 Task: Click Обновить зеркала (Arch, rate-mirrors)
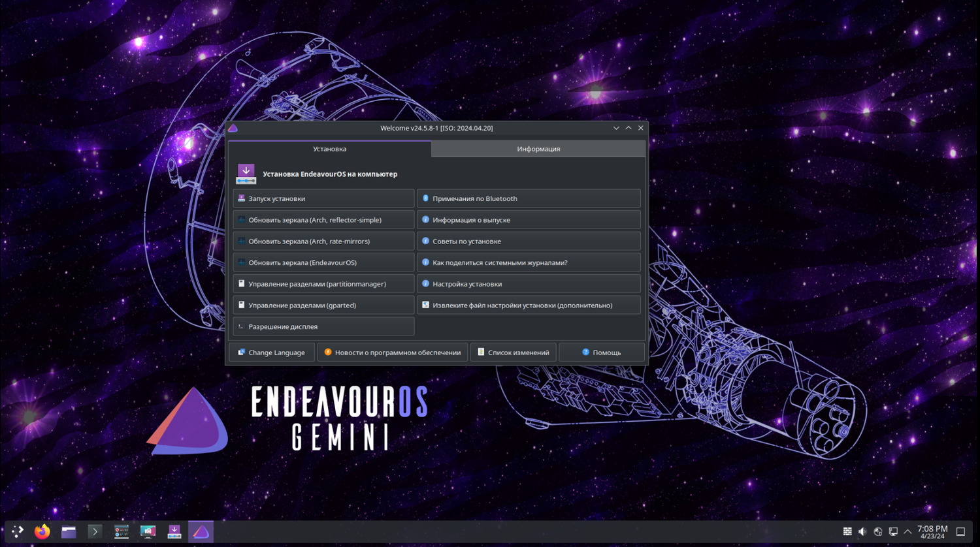coord(323,242)
